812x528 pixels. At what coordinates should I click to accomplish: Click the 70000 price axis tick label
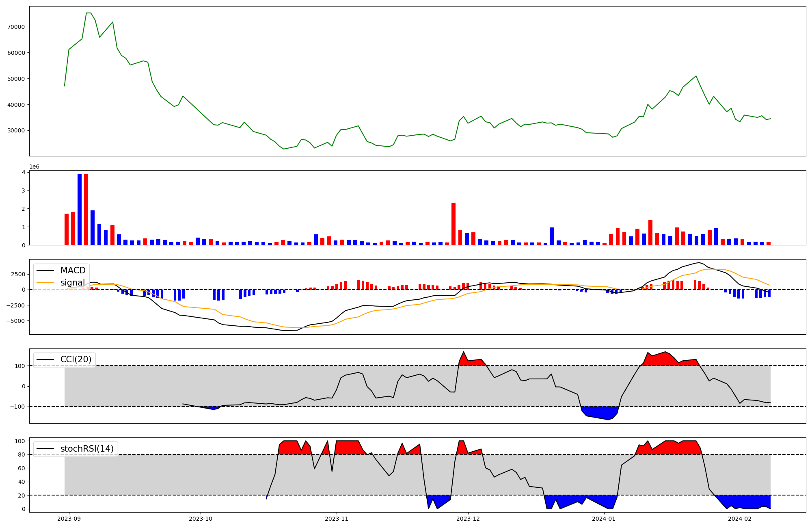16,27
